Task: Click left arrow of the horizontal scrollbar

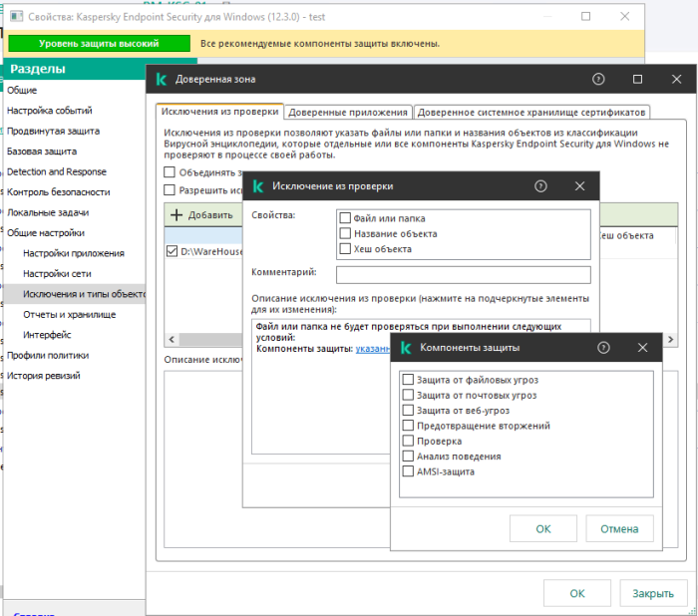Action: click(x=171, y=340)
